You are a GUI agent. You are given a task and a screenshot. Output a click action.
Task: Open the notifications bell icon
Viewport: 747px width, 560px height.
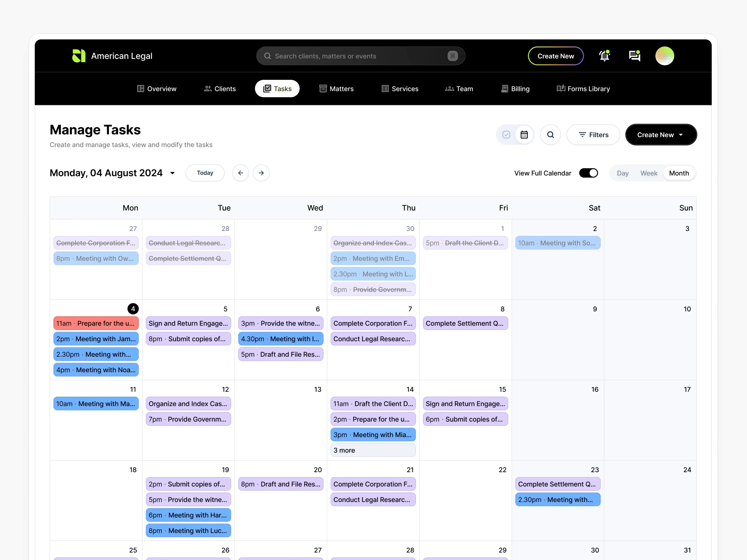click(604, 56)
